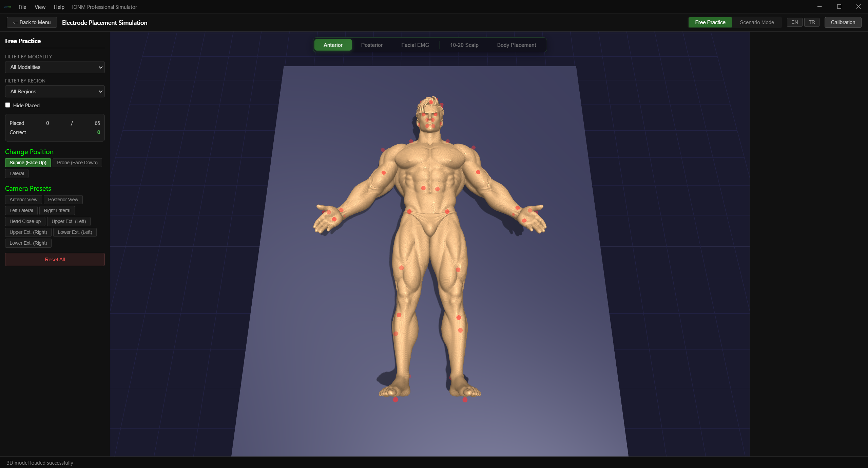Return using Back to Menu
Viewport: 868px width, 468px height.
(32, 22)
